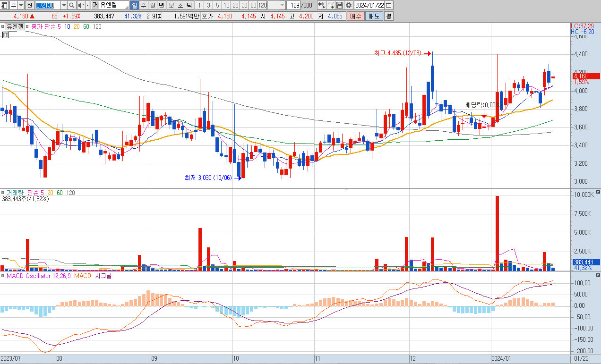Click the add line indicator icon
This screenshot has height=364, width=601.
(331, 5)
